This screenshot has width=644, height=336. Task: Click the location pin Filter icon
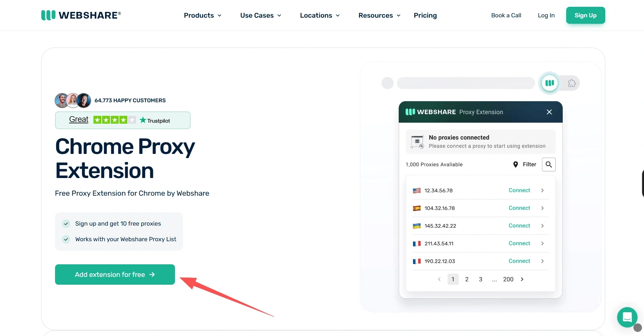516,164
